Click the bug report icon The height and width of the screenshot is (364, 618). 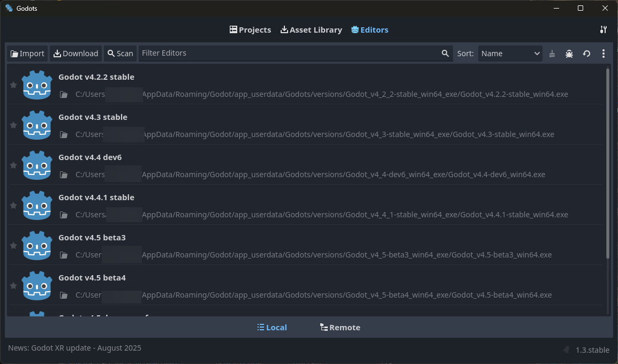tap(569, 54)
